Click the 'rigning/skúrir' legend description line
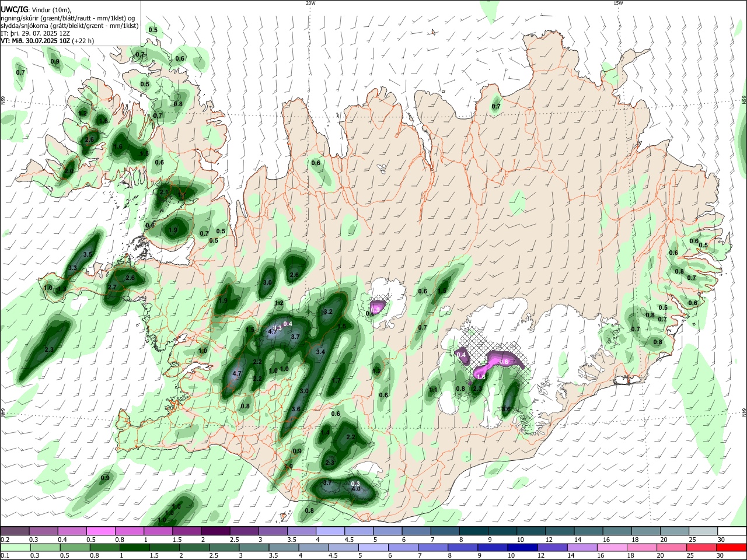 point(68,18)
